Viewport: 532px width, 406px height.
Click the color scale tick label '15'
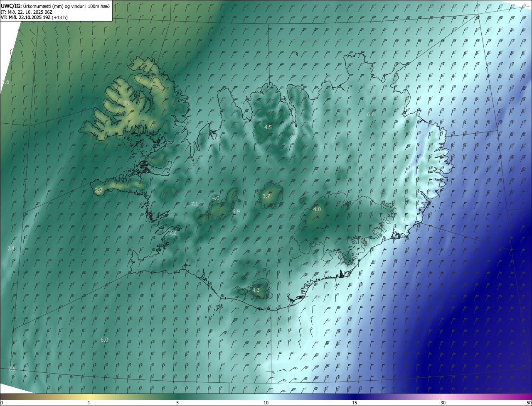pyautogui.click(x=355, y=403)
